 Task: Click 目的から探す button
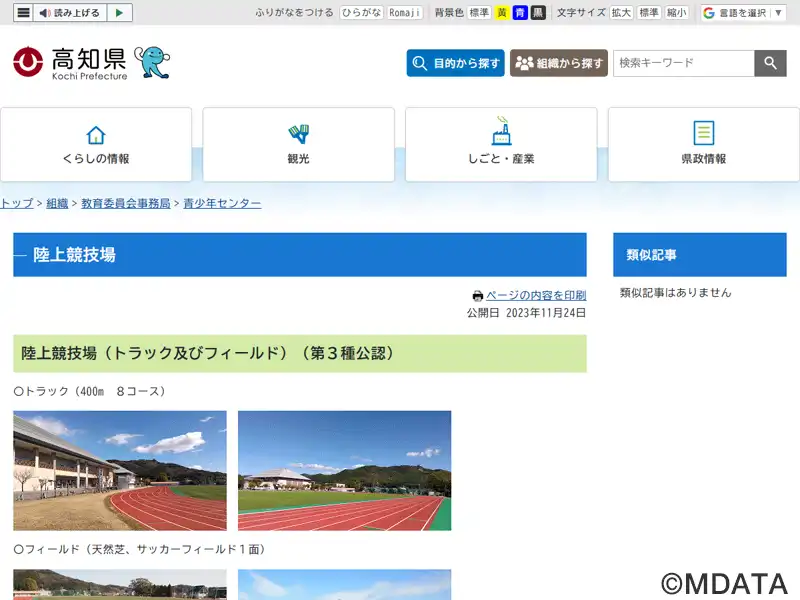tap(456, 63)
